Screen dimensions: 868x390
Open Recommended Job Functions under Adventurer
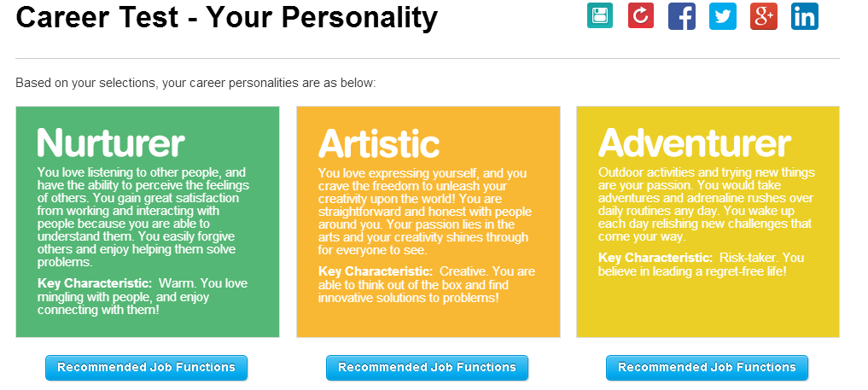tap(707, 368)
